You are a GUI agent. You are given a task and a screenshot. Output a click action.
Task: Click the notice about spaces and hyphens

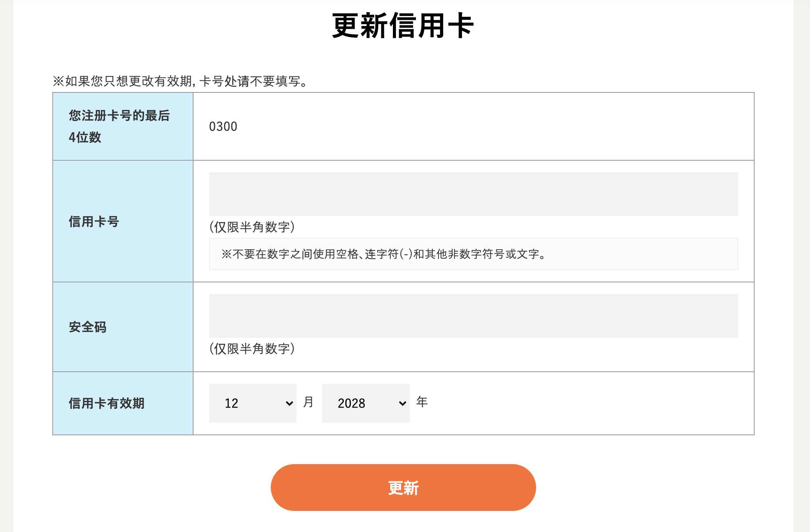[384, 254]
